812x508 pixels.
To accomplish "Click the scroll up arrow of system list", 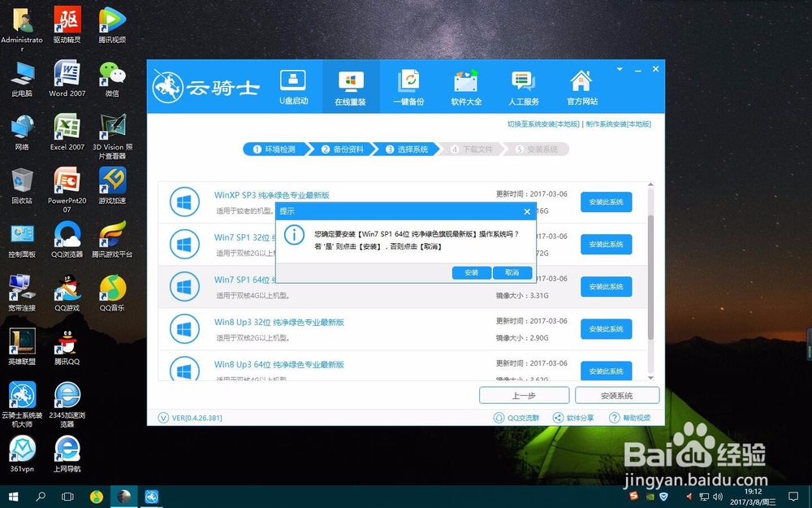I will (650, 185).
